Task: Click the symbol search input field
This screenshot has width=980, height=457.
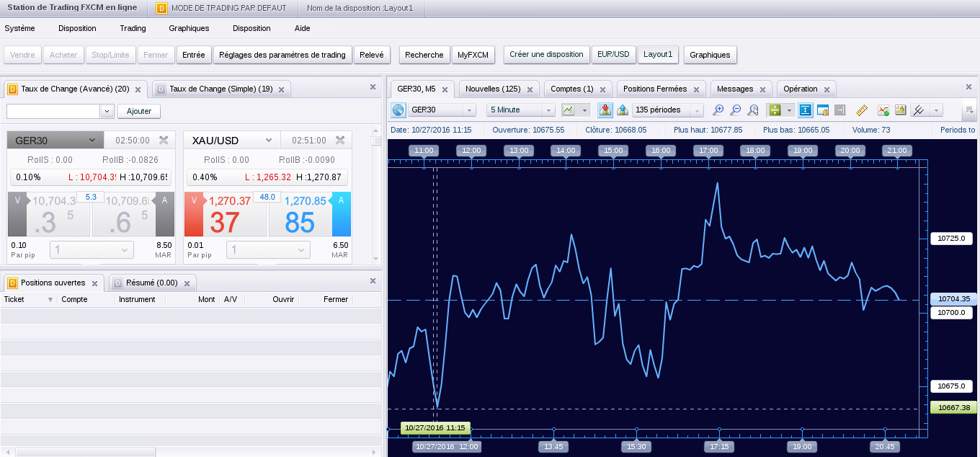Action: click(x=53, y=111)
